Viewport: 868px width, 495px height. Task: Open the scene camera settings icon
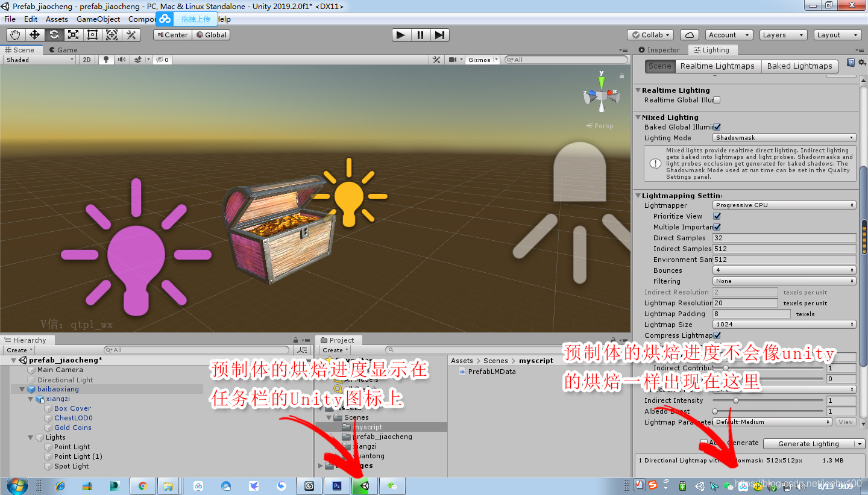(x=453, y=60)
